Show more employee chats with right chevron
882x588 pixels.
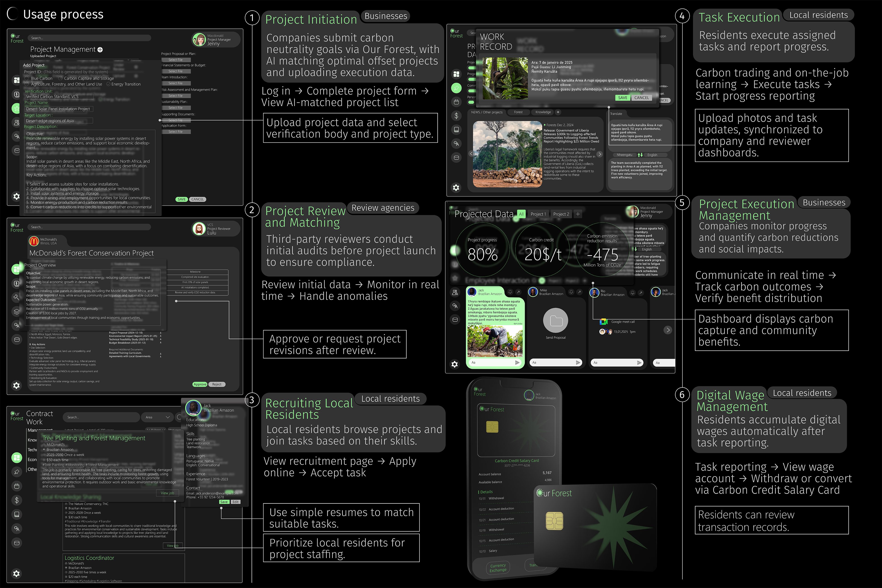(x=668, y=330)
